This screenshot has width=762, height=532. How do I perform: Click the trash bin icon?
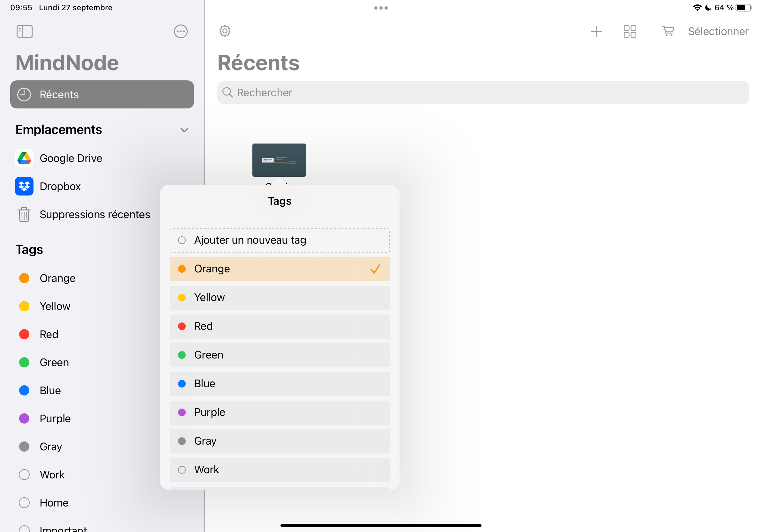(x=24, y=215)
